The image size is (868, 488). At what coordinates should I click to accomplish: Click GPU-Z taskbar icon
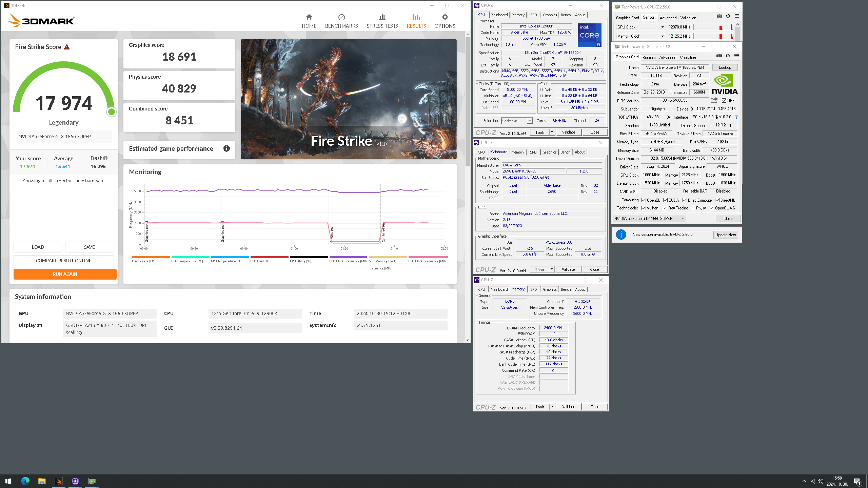pyautogui.click(x=92, y=481)
